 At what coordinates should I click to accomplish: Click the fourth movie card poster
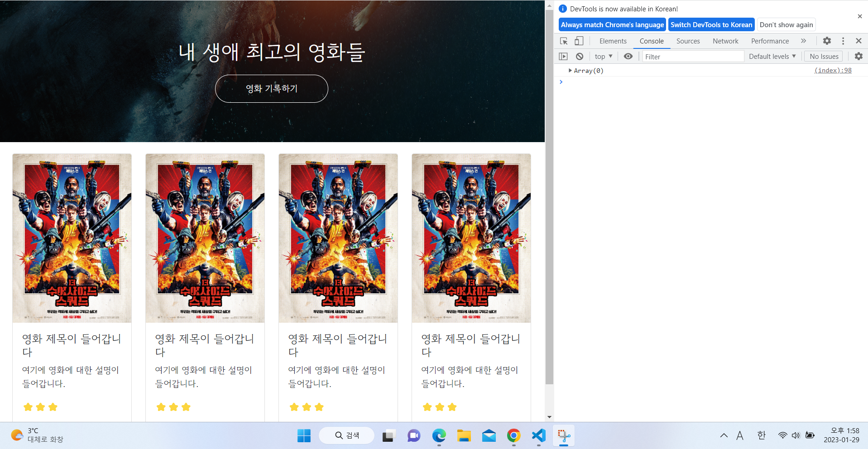471,238
